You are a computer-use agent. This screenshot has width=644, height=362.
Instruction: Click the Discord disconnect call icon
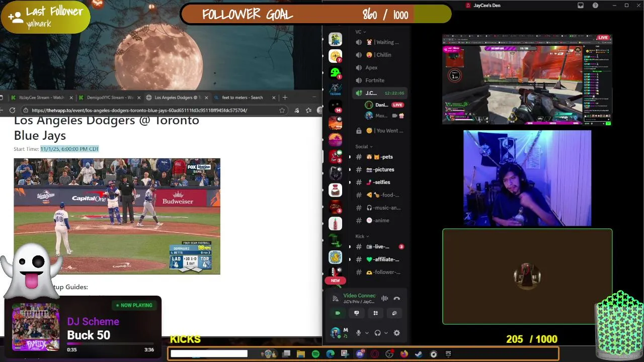pos(397,298)
